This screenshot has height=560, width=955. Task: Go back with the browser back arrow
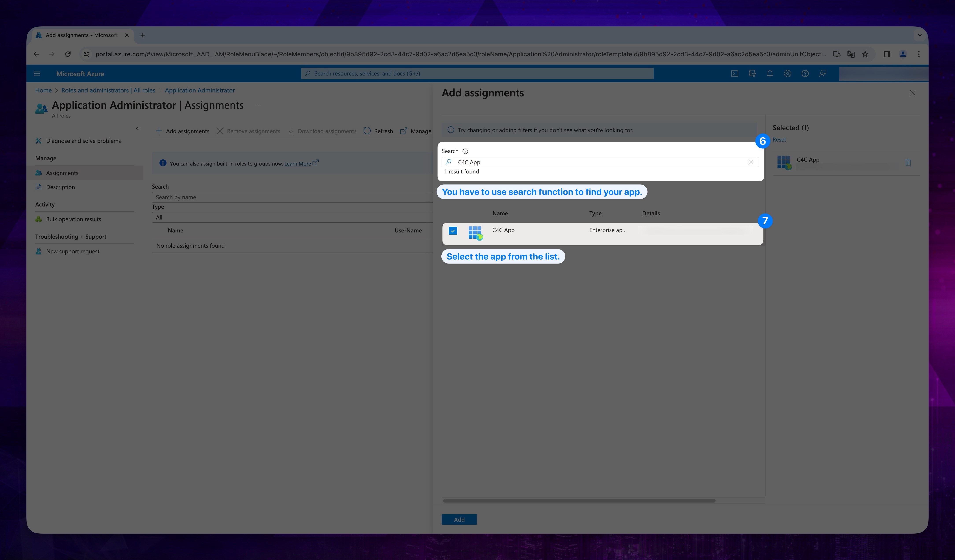point(36,54)
